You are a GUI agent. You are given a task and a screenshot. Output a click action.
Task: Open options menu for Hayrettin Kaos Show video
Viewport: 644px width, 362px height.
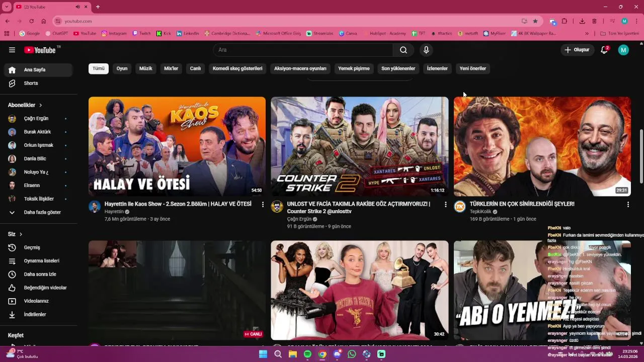point(263,204)
